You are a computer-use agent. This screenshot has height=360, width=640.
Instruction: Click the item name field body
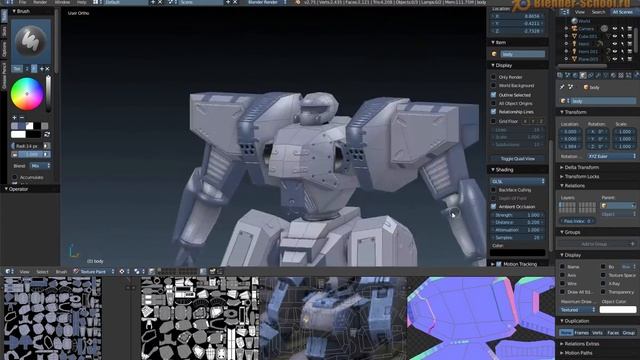(522, 54)
